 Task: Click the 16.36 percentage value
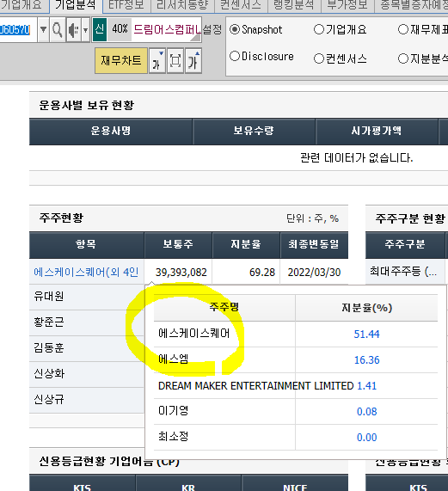(366, 360)
